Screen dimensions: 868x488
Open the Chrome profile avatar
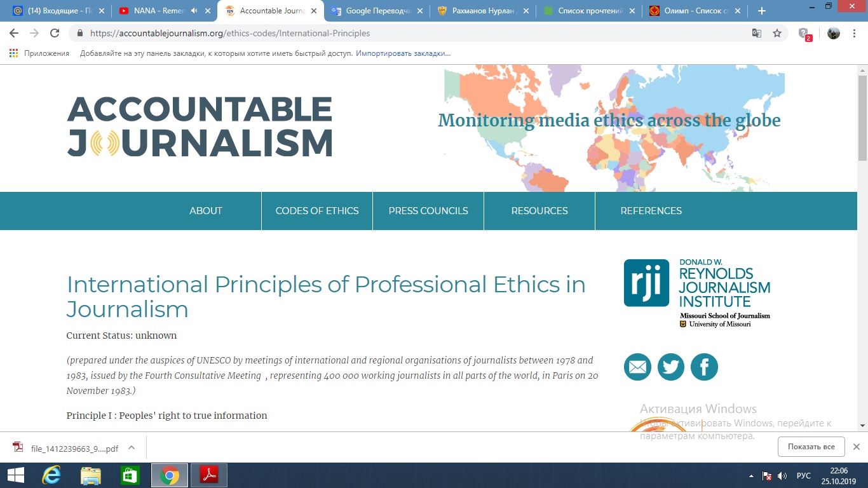tap(834, 33)
